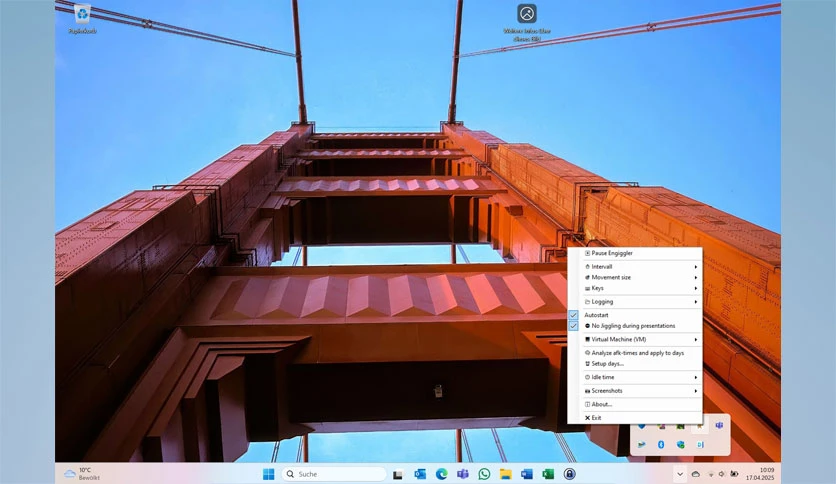Image resolution: width=836 pixels, height=484 pixels.
Task: Launch Word from the taskbar
Action: point(527,474)
